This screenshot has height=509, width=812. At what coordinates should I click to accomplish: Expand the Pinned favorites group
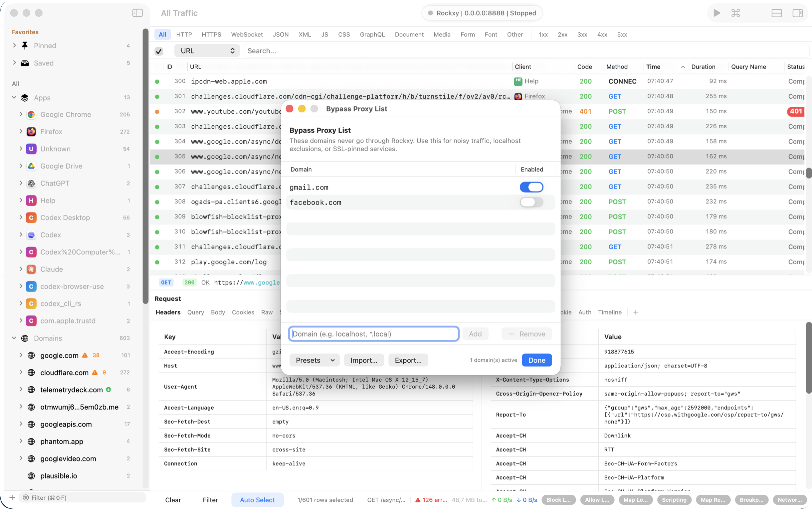[14, 45]
